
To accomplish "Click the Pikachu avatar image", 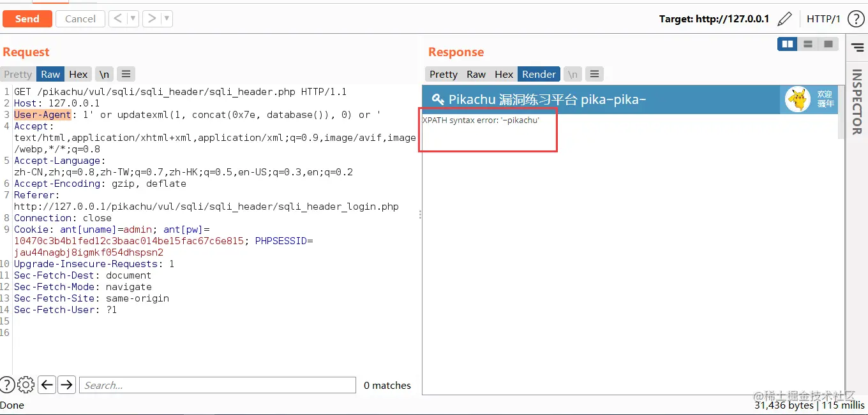I will [x=797, y=99].
